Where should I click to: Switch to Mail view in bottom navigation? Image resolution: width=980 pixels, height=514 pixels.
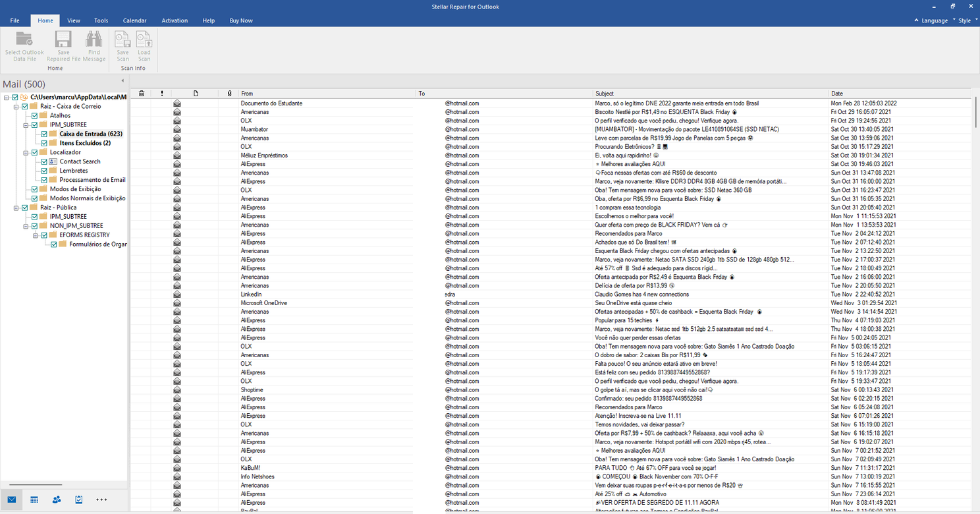pos(12,500)
